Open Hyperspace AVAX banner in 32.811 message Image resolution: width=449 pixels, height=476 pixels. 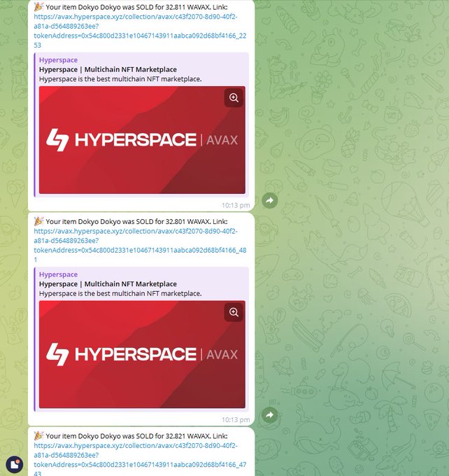[x=142, y=139]
